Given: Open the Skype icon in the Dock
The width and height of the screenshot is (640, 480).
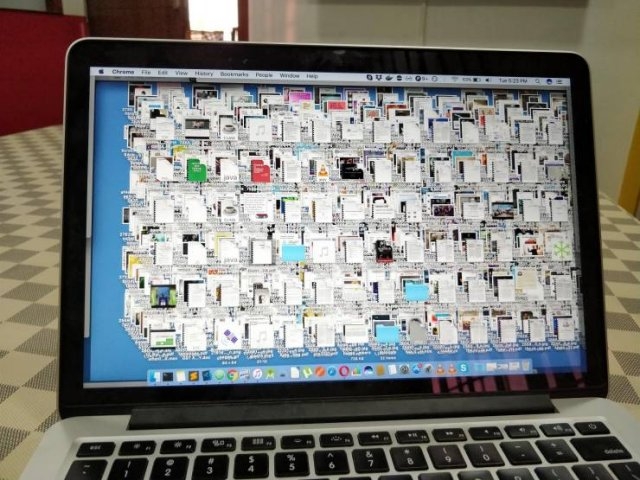Looking at the screenshot, I should pos(465,369).
